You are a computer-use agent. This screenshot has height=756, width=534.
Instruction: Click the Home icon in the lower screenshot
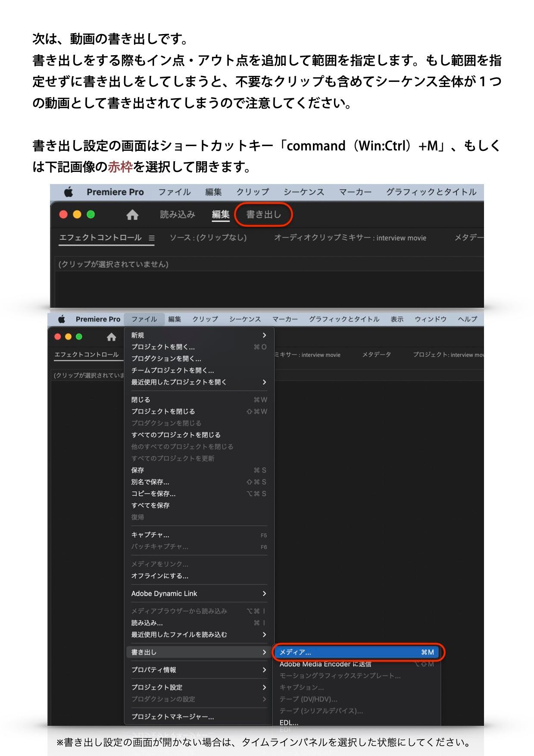pyautogui.click(x=111, y=337)
